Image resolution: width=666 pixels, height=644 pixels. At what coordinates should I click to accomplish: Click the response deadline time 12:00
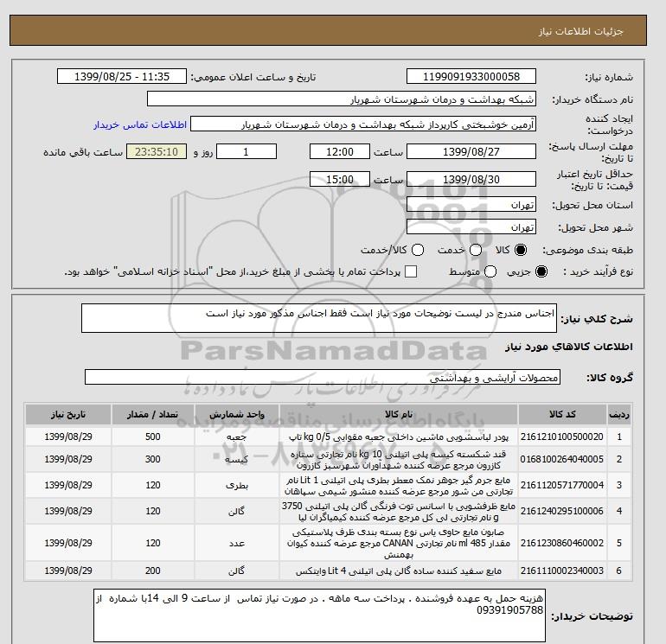pos(340,151)
